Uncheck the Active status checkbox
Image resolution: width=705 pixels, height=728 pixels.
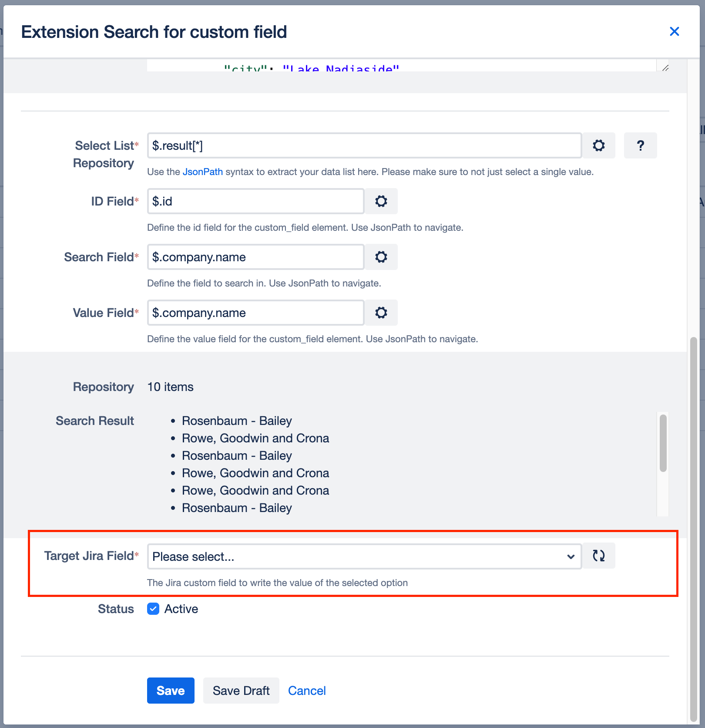click(x=153, y=609)
